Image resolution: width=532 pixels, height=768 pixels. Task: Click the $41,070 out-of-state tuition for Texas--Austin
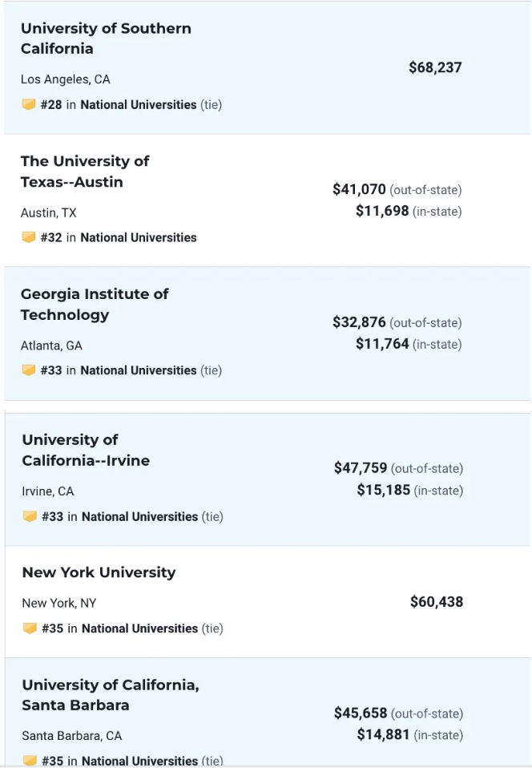[x=360, y=190]
